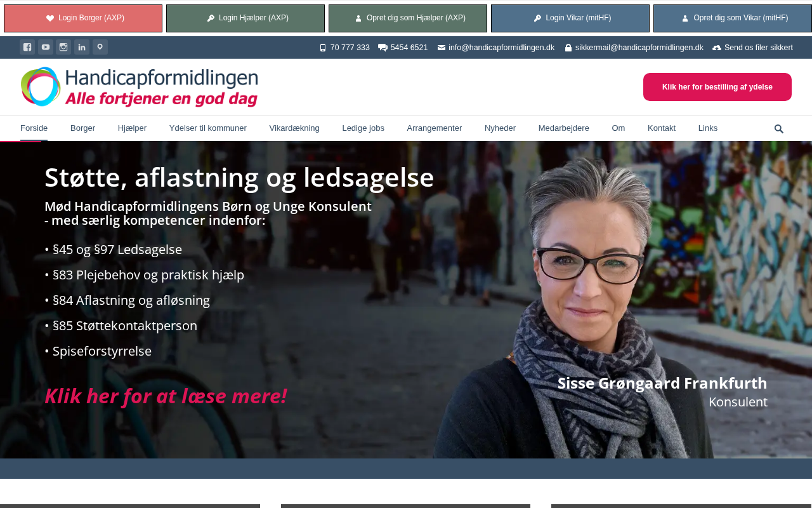Click Send os filer sikkert cloud link
This screenshot has width=812, height=508.
752,48
